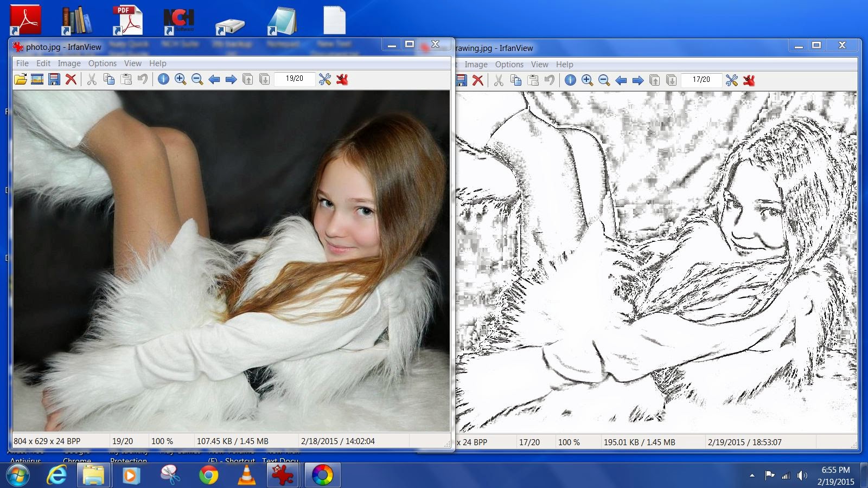Launch Internet Explorer from the taskbar
This screenshot has height=488, width=868.
point(56,476)
